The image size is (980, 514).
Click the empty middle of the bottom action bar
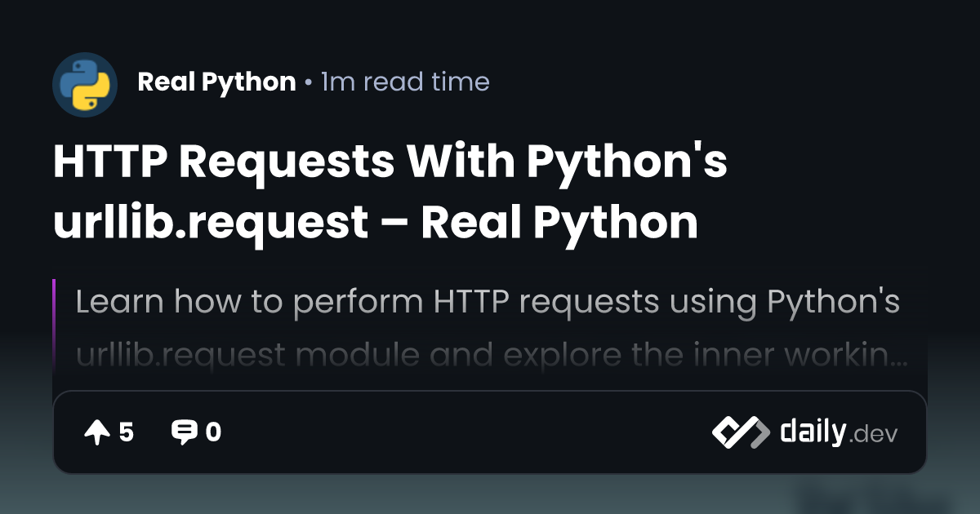465,432
